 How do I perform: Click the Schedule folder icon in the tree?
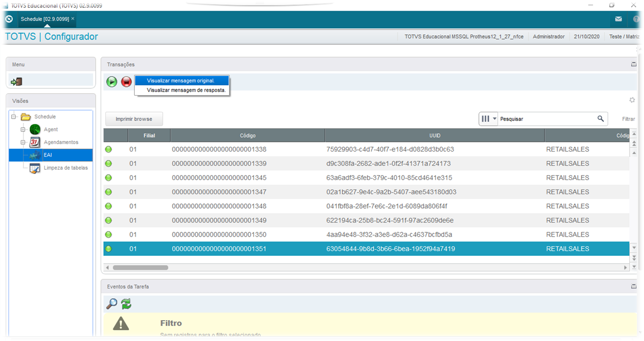pyautogui.click(x=25, y=117)
